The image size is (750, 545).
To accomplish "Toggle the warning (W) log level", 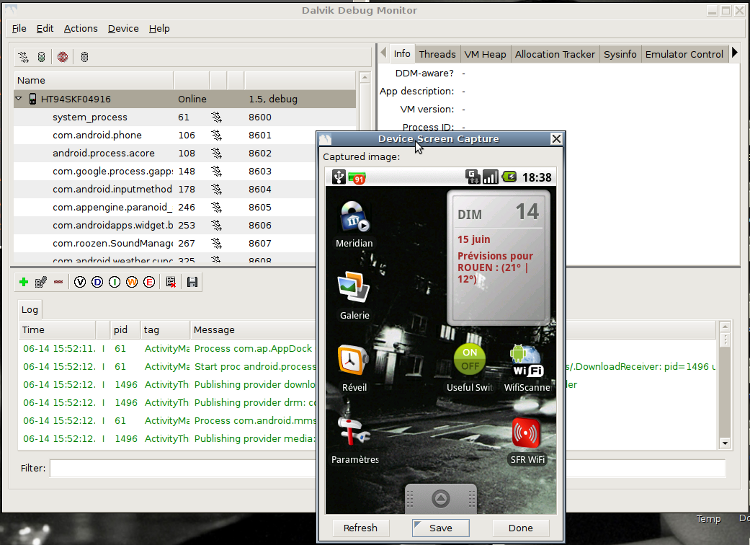I will tap(131, 283).
